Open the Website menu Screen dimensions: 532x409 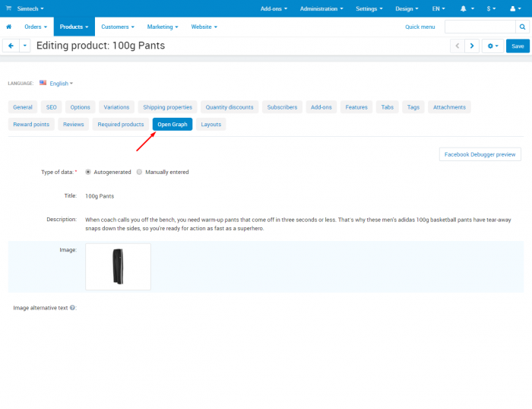(x=204, y=27)
